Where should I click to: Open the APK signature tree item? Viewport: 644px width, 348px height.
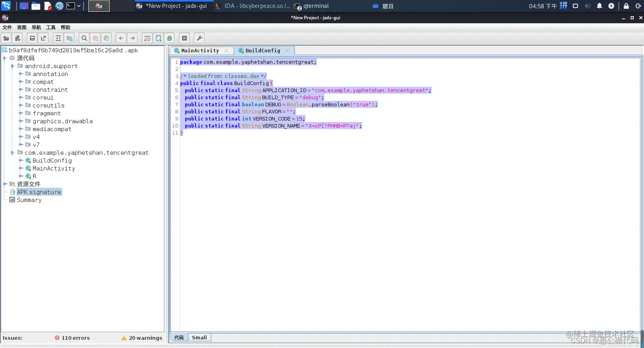click(x=39, y=192)
